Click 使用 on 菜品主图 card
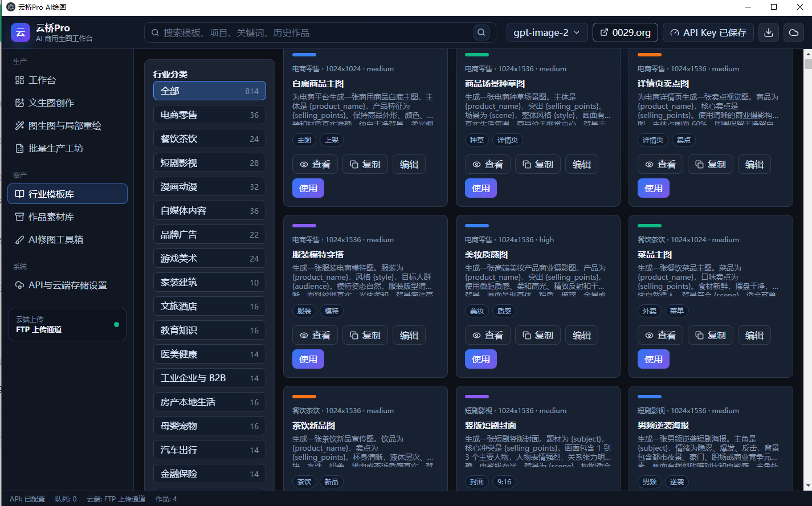812x506 pixels. 654,359
